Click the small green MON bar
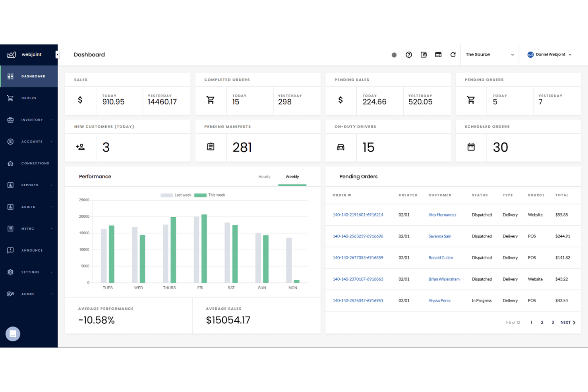The width and height of the screenshot is (588, 392). coord(297,282)
